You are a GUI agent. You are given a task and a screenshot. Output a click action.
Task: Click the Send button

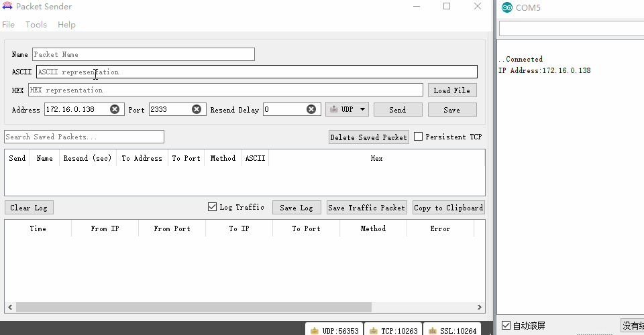point(398,110)
